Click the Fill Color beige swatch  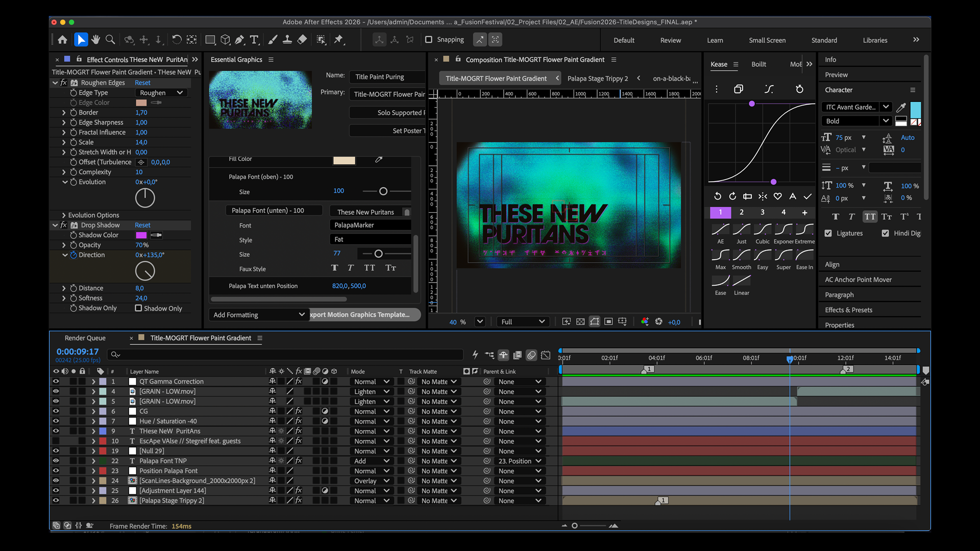click(344, 160)
